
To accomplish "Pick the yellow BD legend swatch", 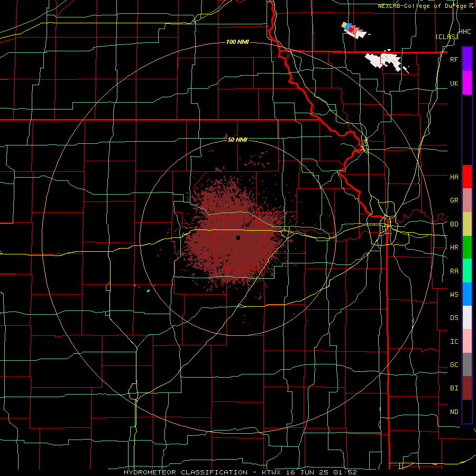I will pos(467,224).
